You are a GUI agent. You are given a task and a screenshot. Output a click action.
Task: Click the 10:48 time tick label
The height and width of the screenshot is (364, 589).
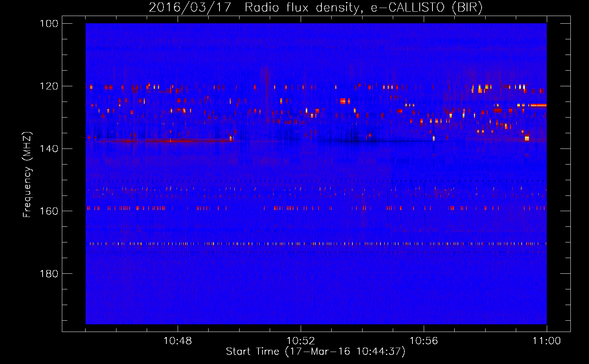pos(178,341)
